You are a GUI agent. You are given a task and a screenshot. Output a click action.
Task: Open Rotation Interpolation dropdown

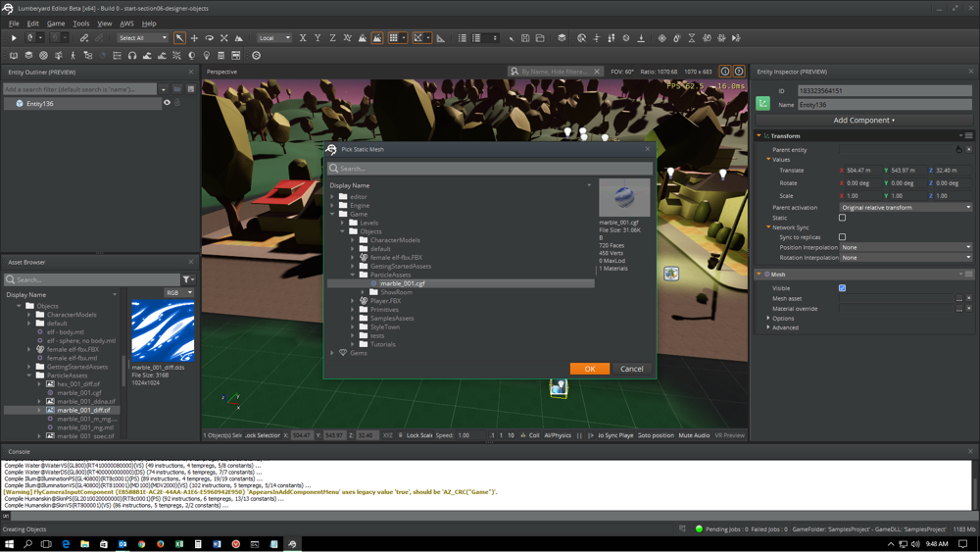pos(906,258)
